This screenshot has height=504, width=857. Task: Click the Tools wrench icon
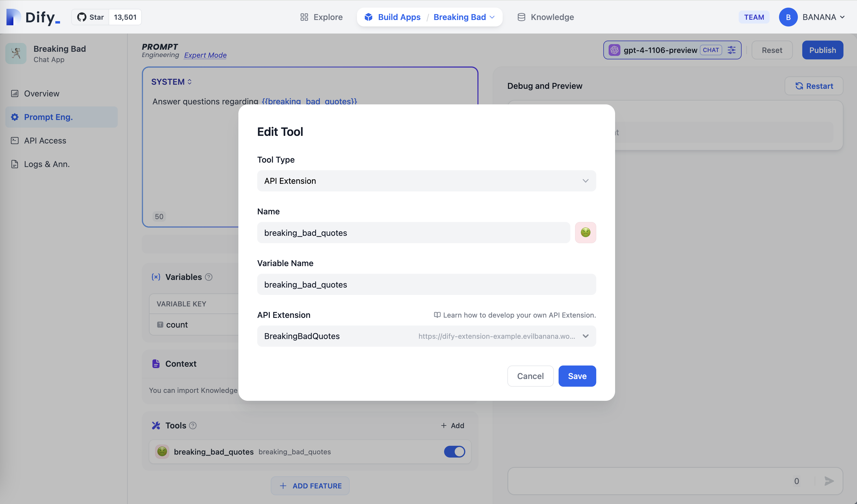[x=156, y=425]
